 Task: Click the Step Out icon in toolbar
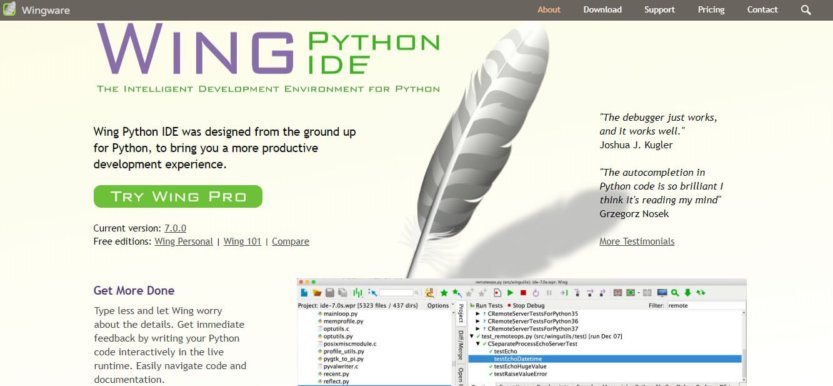point(602,293)
